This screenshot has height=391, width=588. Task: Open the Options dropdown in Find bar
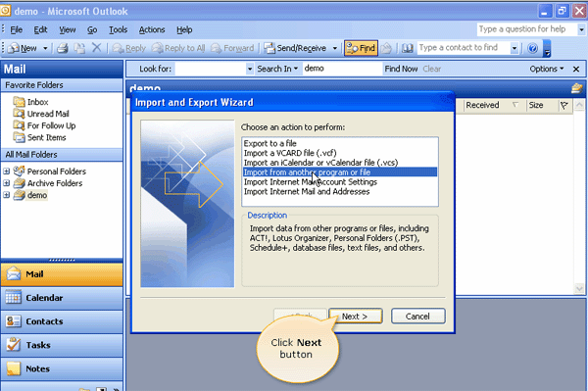pyautogui.click(x=547, y=69)
